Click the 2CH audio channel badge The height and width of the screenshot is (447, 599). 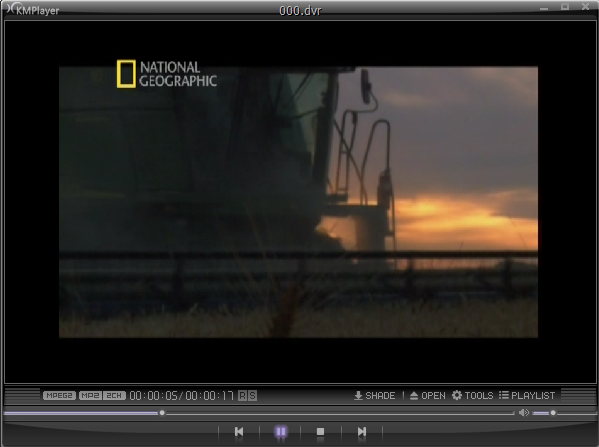[114, 395]
